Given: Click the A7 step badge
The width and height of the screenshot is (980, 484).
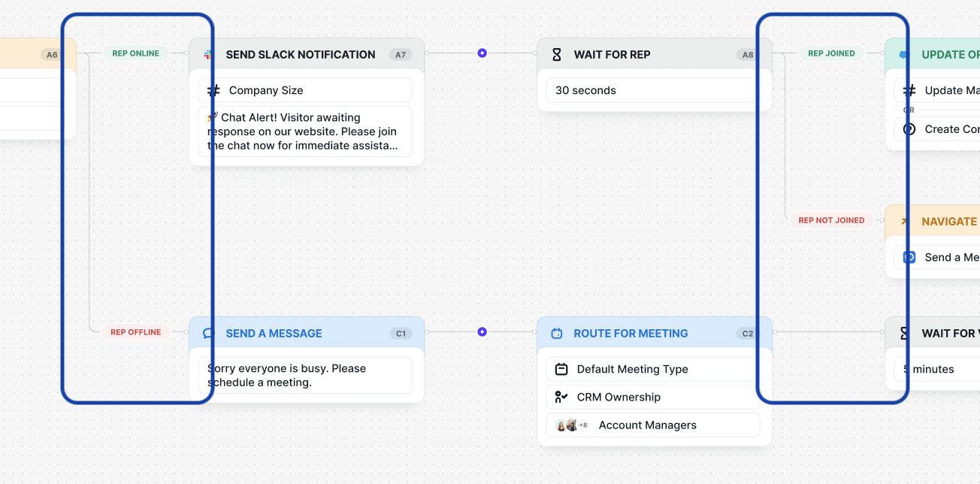Looking at the screenshot, I should pyautogui.click(x=401, y=55).
